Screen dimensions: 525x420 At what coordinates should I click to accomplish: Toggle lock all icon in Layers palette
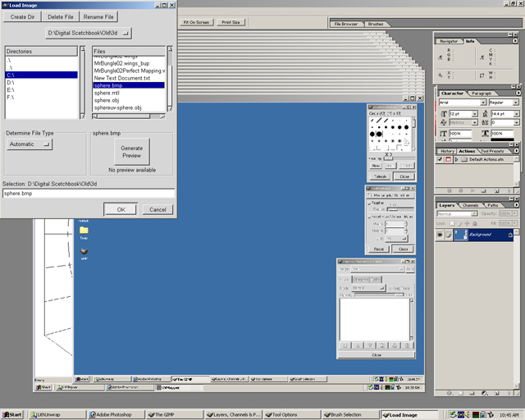pos(474,223)
